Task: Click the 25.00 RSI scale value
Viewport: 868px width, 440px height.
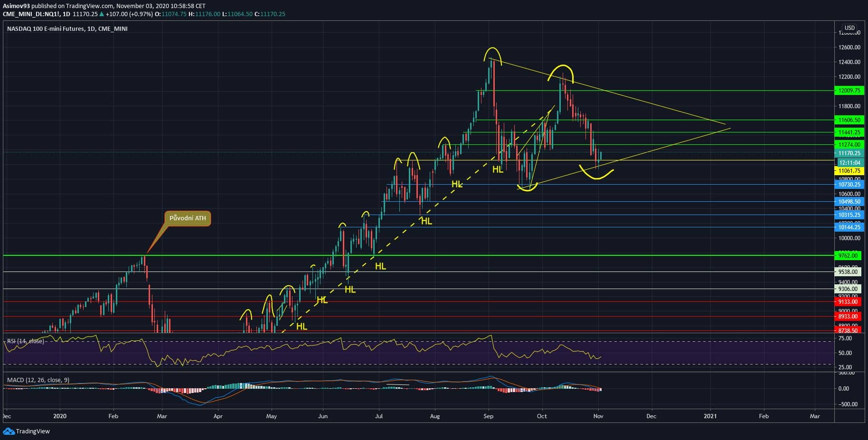Action: tap(845, 367)
